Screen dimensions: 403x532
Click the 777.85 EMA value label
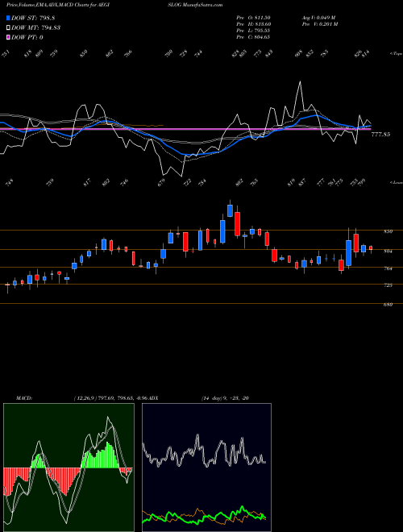pyautogui.click(x=380, y=135)
